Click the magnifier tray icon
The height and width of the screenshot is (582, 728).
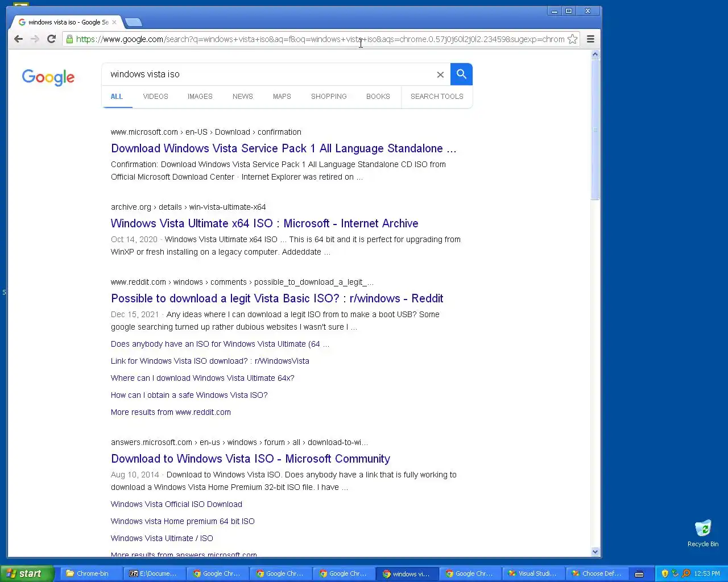(686, 573)
